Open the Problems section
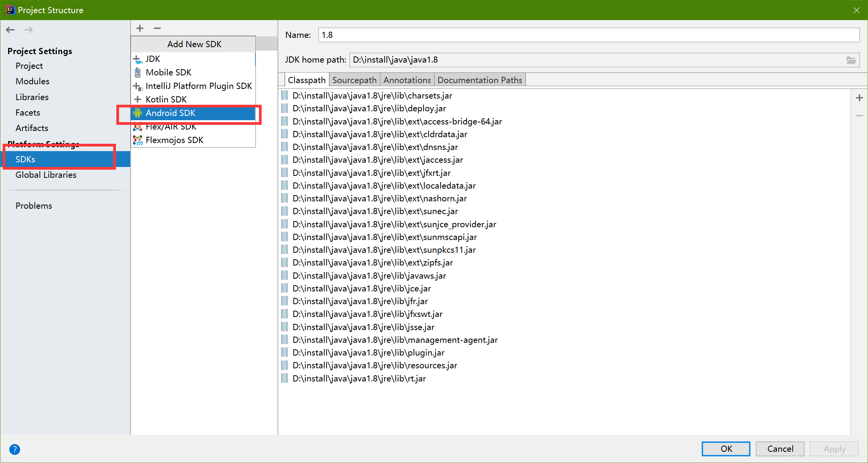 34,206
